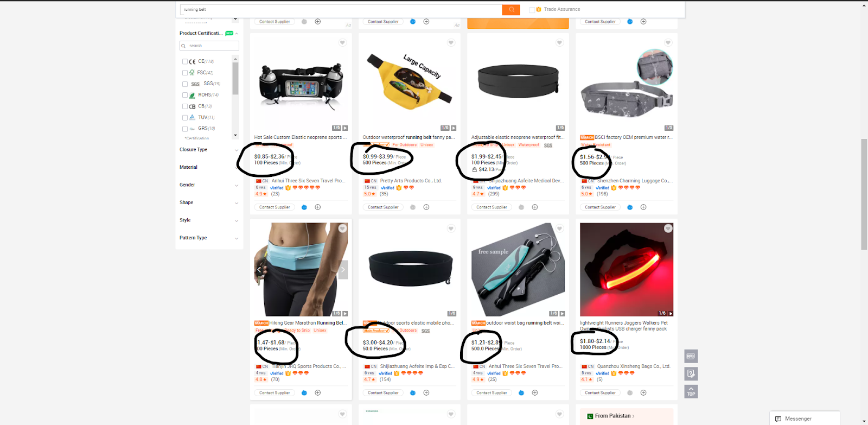Screen dimensions: 868x425
Task: Expand the Gender filter section
Action: 209,185
